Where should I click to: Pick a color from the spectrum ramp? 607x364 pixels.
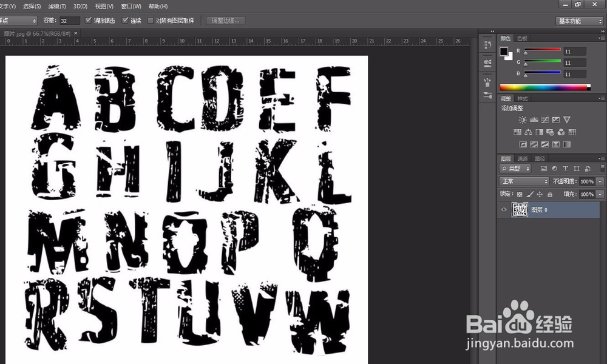click(x=545, y=87)
